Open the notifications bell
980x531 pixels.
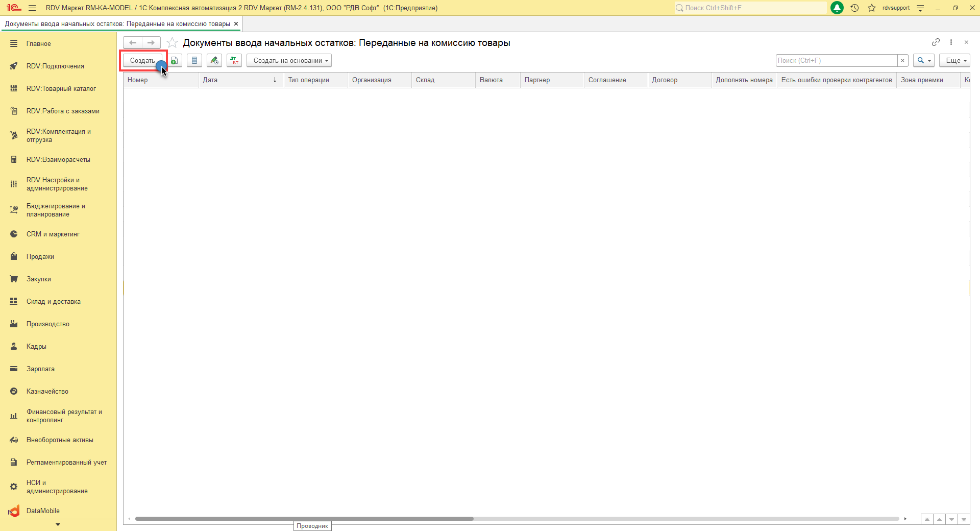pos(837,8)
